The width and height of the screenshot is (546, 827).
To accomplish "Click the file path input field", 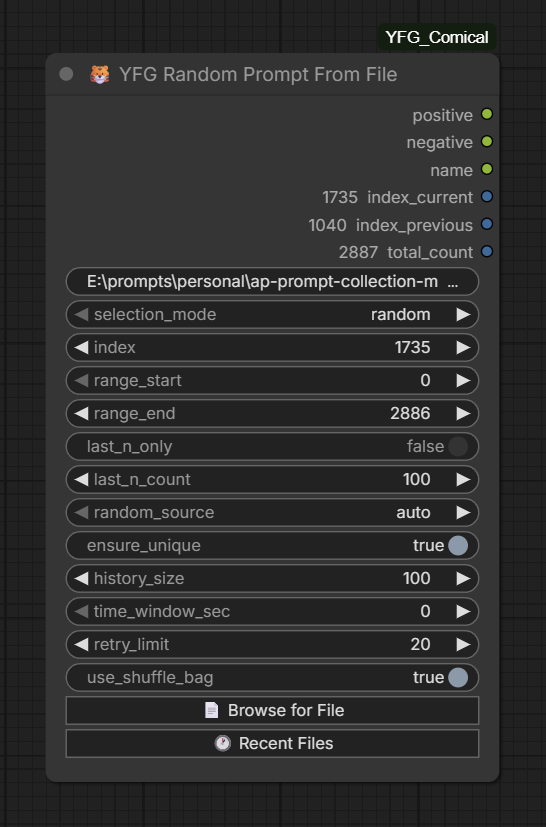I will pos(272,282).
